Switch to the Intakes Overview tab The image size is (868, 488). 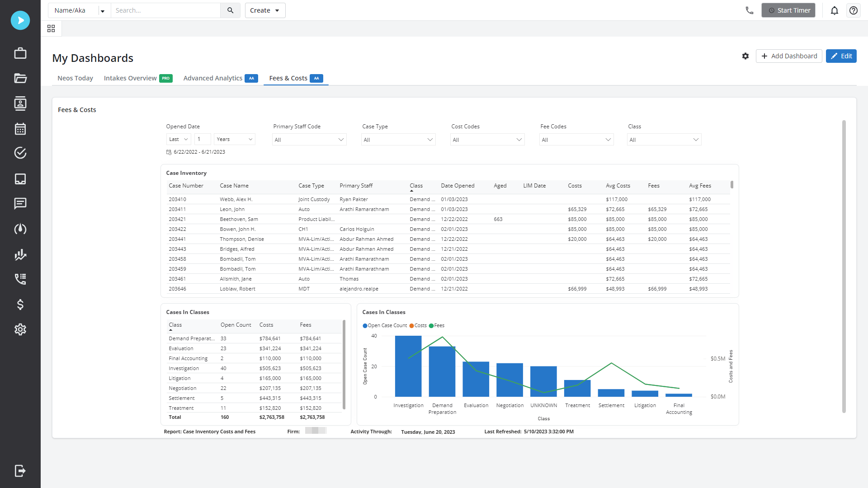(x=138, y=78)
